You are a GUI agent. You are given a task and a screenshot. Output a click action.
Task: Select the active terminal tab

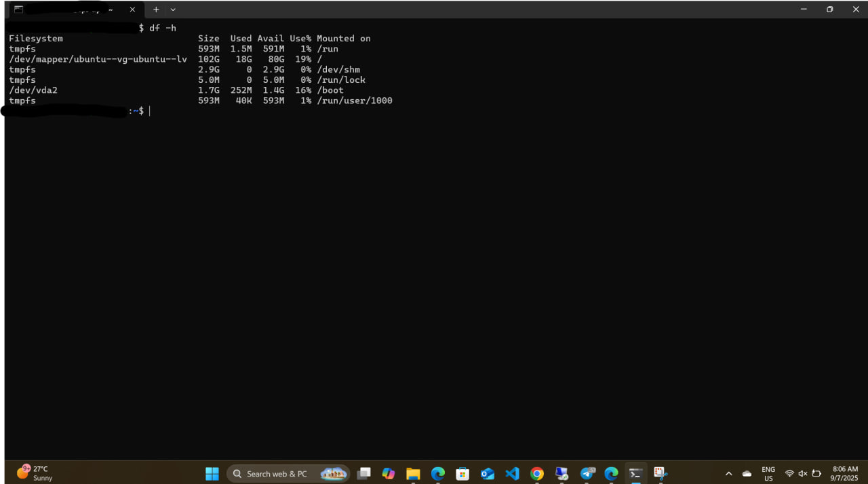68,10
